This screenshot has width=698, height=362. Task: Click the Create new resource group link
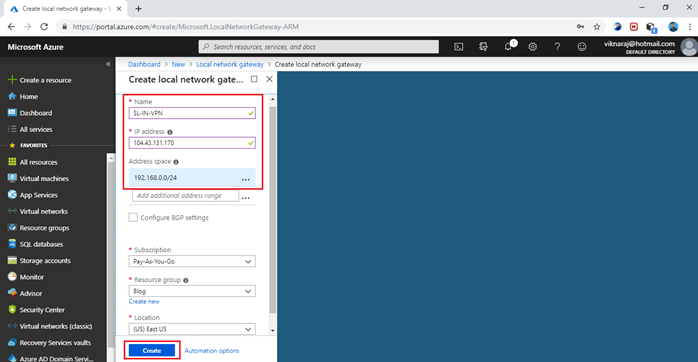pos(144,302)
